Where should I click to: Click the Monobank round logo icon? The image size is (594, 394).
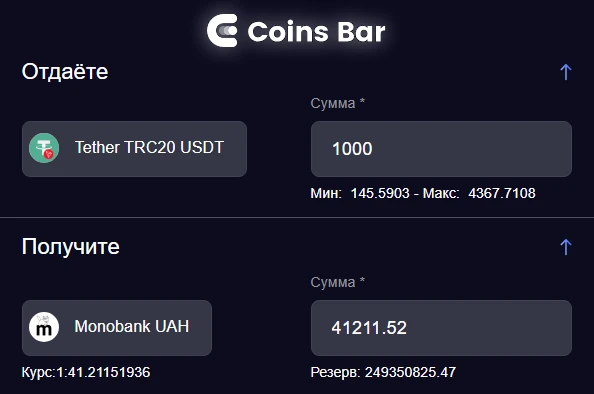click(x=44, y=327)
